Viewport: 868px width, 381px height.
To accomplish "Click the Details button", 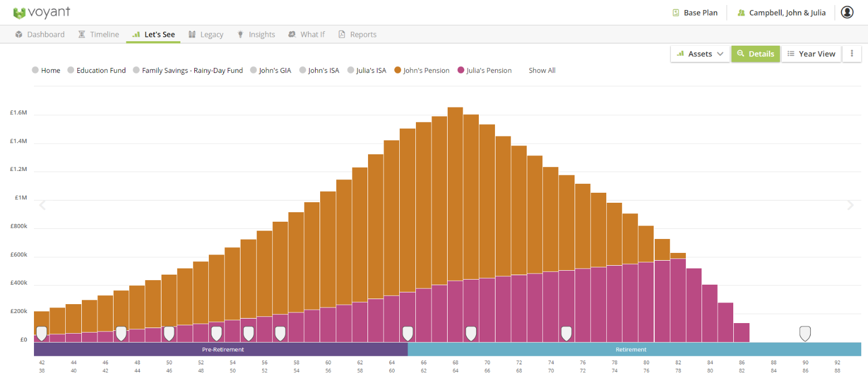I will pyautogui.click(x=756, y=54).
